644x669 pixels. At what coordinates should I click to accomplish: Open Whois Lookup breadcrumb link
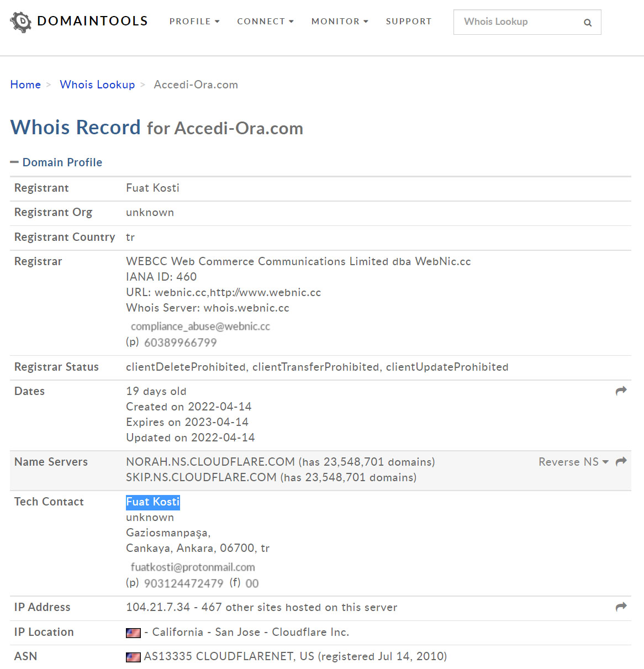click(x=97, y=85)
